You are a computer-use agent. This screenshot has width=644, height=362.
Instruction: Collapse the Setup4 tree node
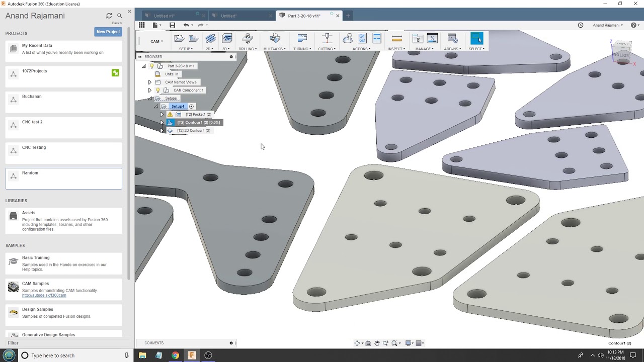coord(156,107)
